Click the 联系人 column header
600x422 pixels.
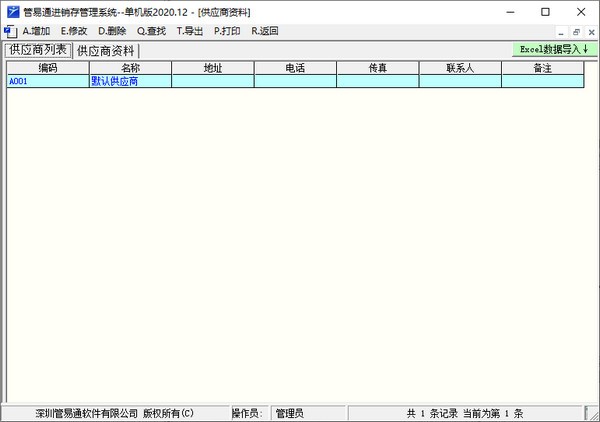[x=460, y=68]
